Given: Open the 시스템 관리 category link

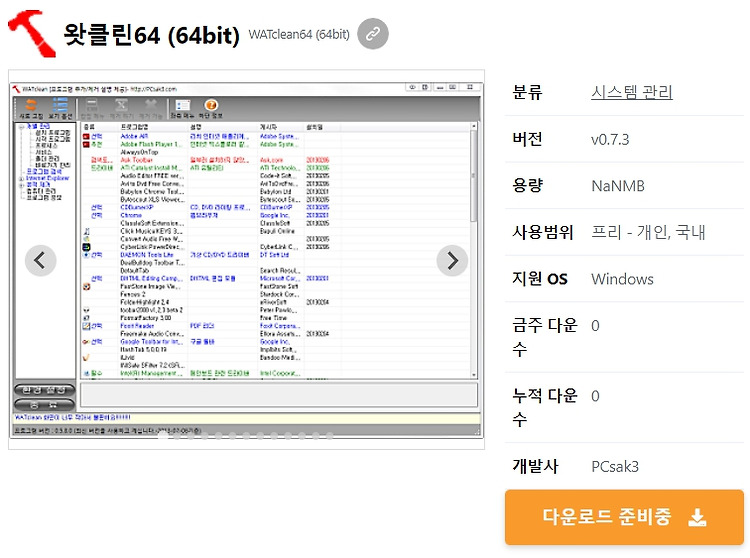Looking at the screenshot, I should [x=632, y=92].
